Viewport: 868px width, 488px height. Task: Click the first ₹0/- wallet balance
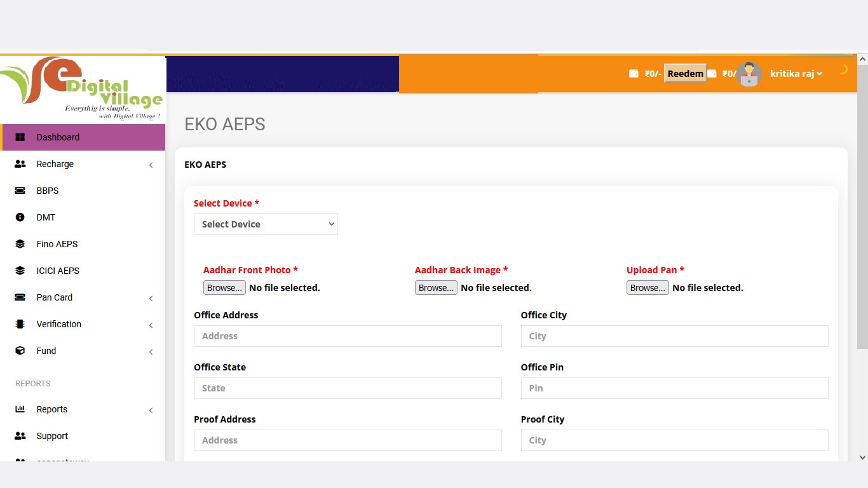coord(653,74)
